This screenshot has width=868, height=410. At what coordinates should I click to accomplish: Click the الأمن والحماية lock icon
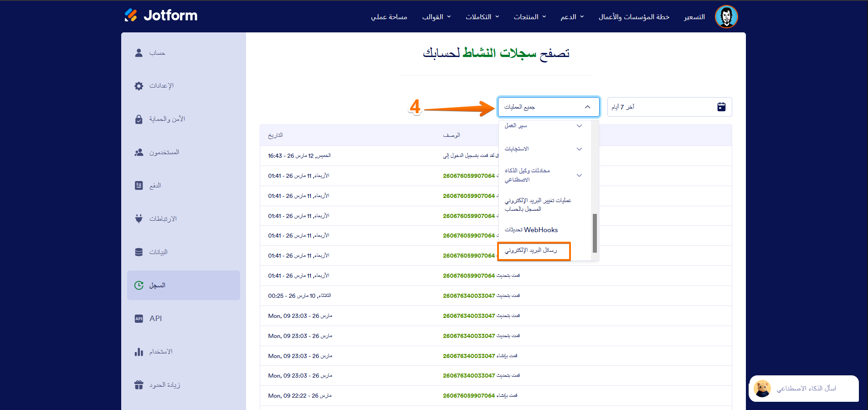[139, 119]
